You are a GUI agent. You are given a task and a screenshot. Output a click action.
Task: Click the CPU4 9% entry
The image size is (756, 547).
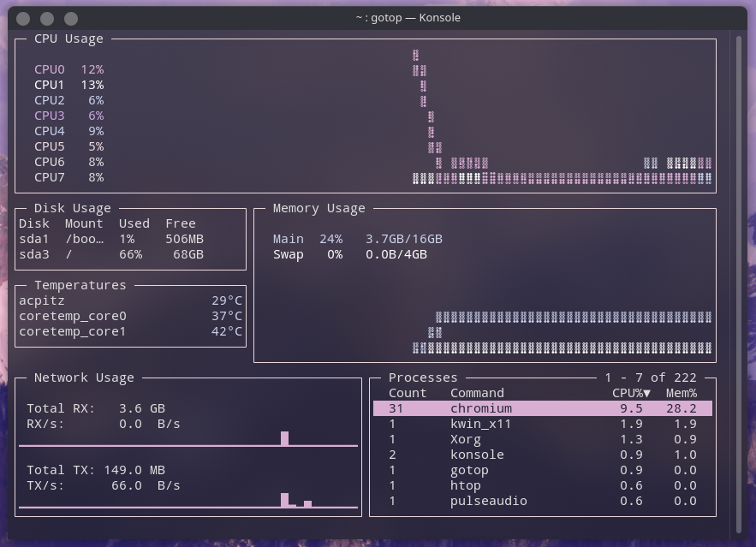(x=69, y=131)
